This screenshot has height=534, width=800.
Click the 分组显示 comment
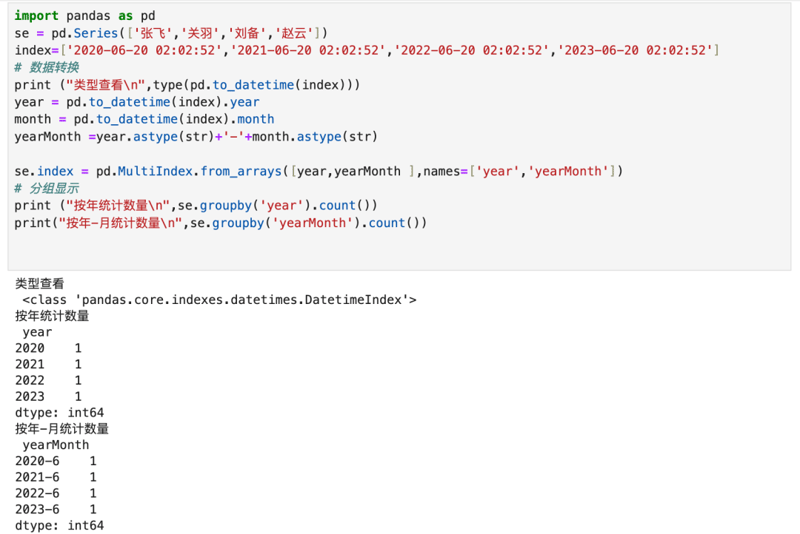pos(46,189)
